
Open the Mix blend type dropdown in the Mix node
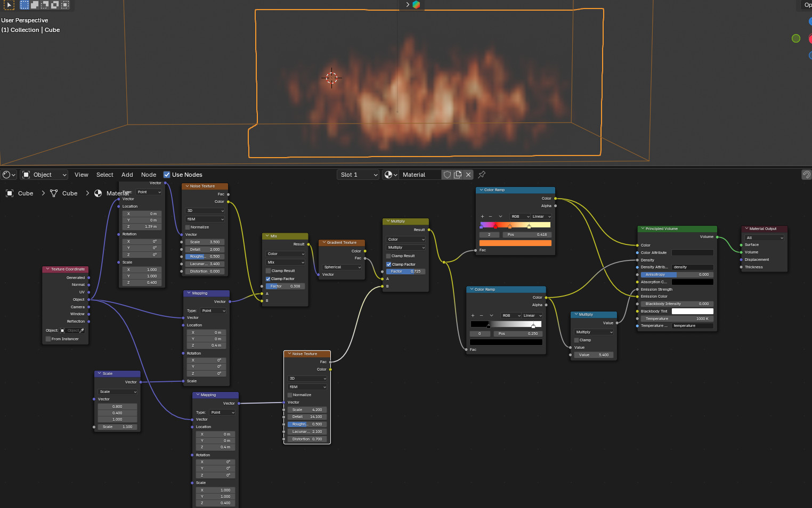pyautogui.click(x=286, y=263)
